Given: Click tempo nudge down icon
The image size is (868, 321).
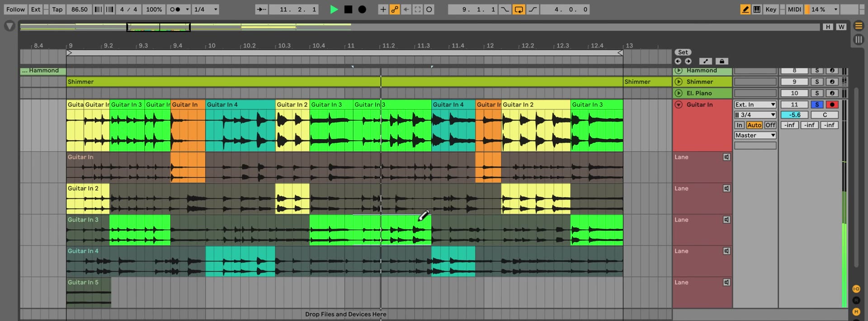Looking at the screenshot, I should click(x=98, y=9).
